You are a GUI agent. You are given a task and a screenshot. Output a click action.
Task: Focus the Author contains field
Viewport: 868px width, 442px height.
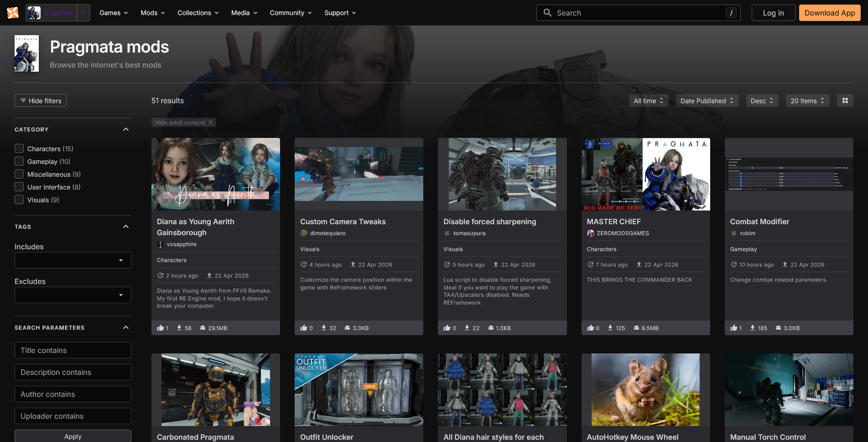click(x=73, y=394)
